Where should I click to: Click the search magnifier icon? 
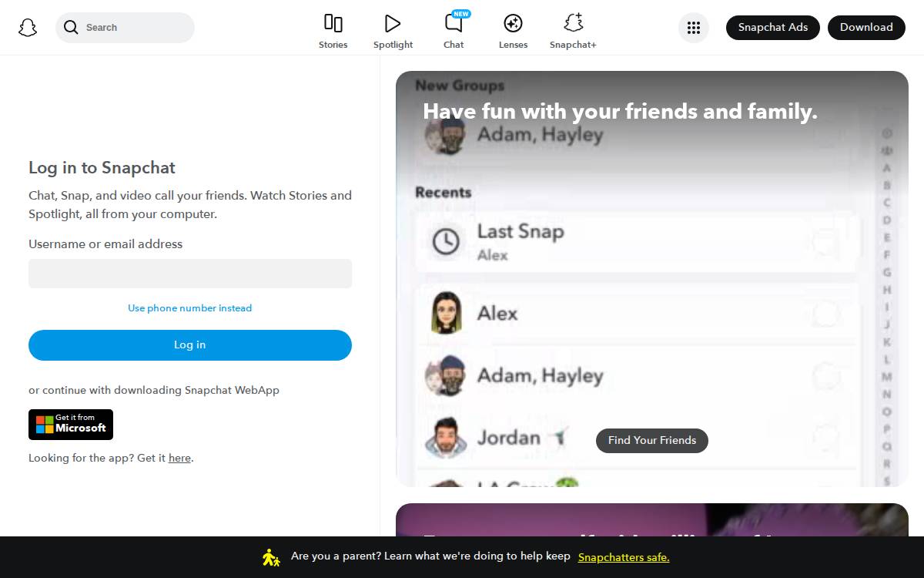71,28
